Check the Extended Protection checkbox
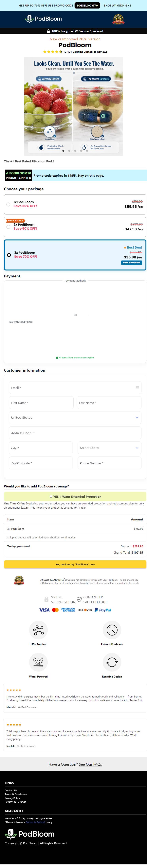 pos(51,496)
